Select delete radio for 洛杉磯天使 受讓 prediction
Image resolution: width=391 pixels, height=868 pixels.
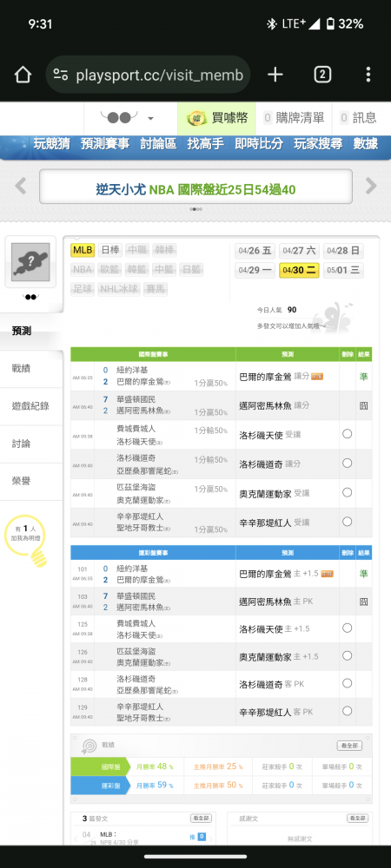tap(348, 434)
